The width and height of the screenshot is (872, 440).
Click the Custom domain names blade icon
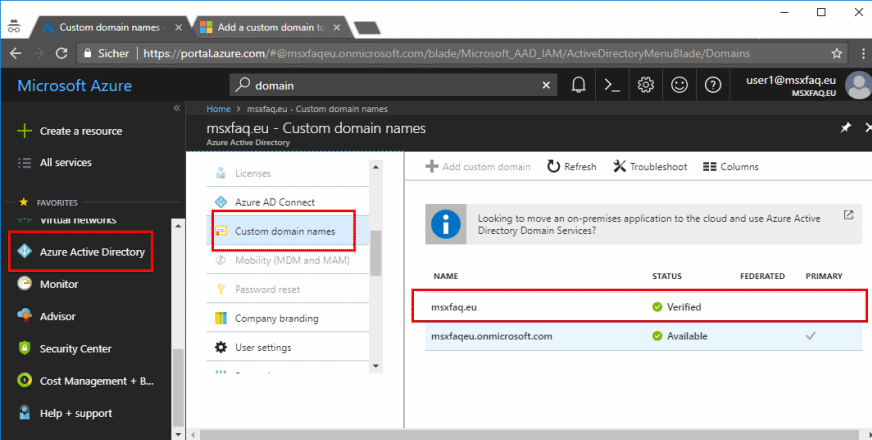pos(221,231)
